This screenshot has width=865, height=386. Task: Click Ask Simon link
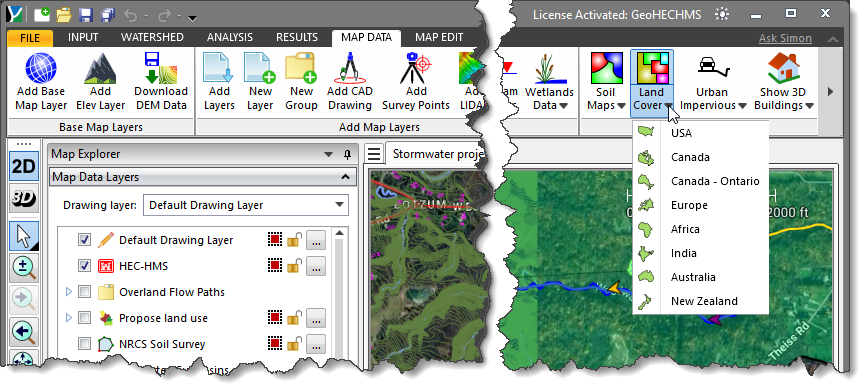pyautogui.click(x=785, y=38)
